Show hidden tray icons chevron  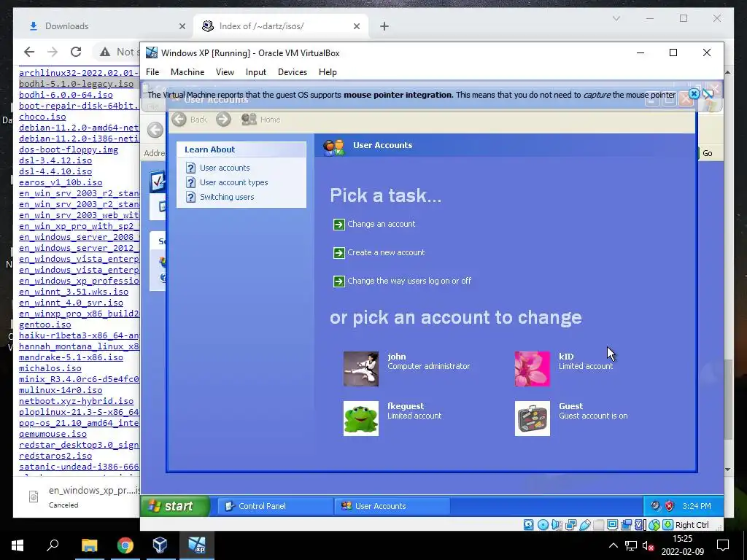[x=613, y=545]
